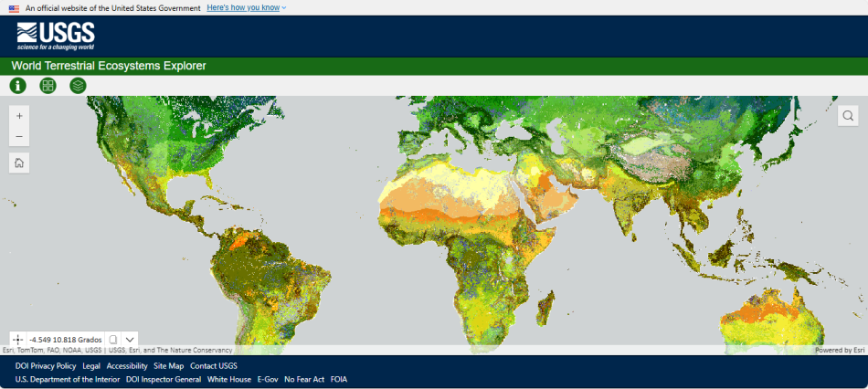This screenshot has height=389, width=868.
Task: Open the layers list icon
Action: (78, 85)
